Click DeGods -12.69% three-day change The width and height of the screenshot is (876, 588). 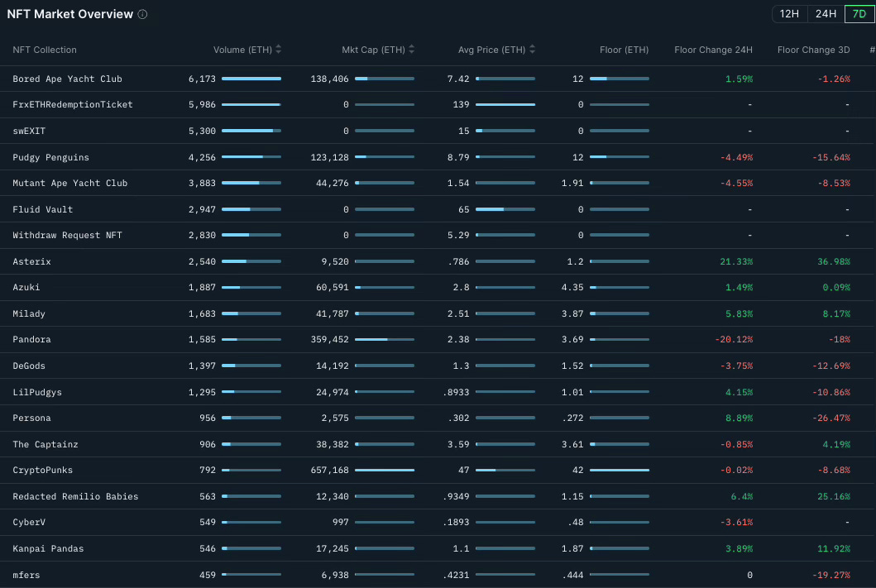tap(831, 366)
